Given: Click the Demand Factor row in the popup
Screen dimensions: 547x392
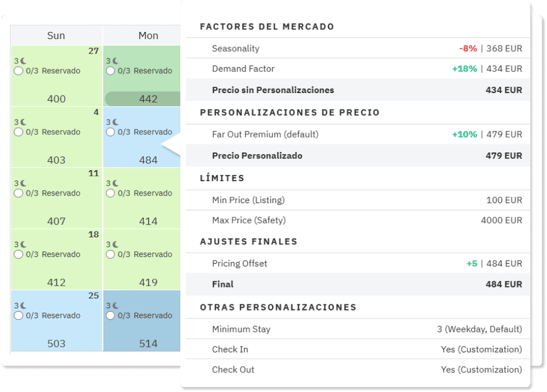Looking at the screenshot, I should (357, 69).
